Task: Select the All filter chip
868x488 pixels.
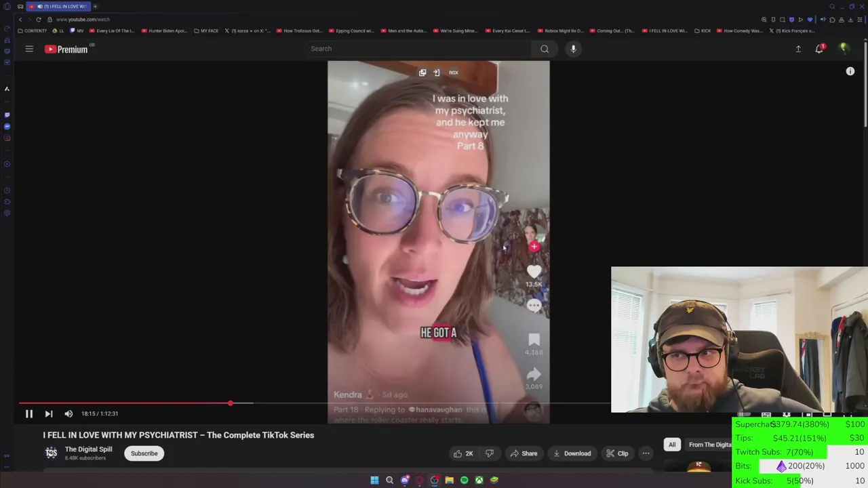Action: click(x=672, y=445)
